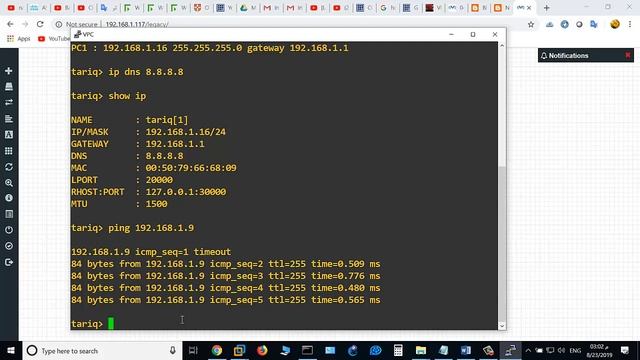This screenshot has width=640, height=360.
Task: Switch to the first browser tab
Action: click(15, 8)
